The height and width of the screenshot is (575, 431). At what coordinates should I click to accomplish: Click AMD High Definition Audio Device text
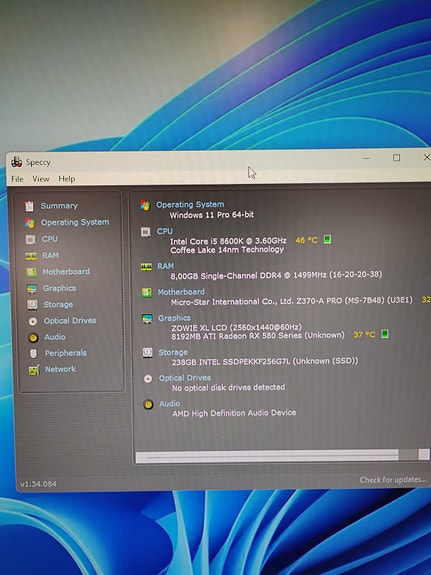[234, 413]
